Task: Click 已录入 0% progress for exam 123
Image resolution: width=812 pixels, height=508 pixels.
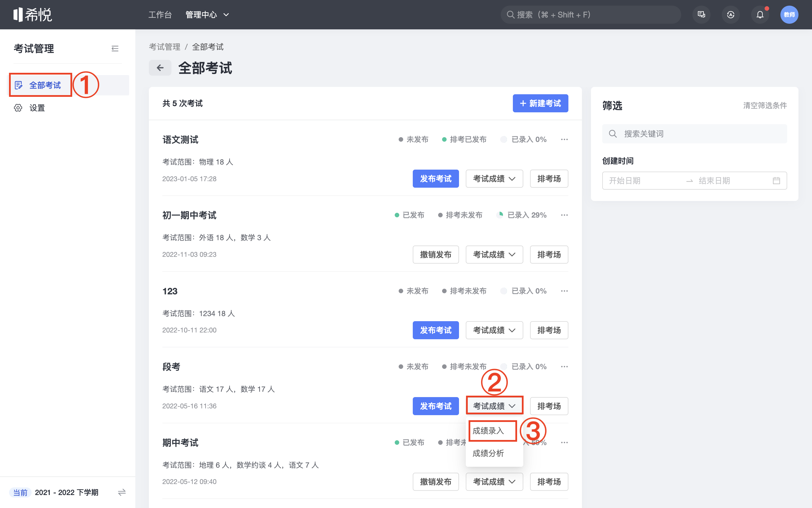Action: (523, 291)
